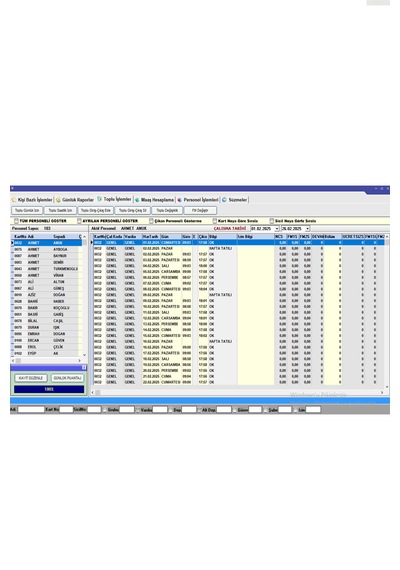Toggle the AYRILAN PERSONELİ GÖSTER checkbox

pyautogui.click(x=79, y=221)
